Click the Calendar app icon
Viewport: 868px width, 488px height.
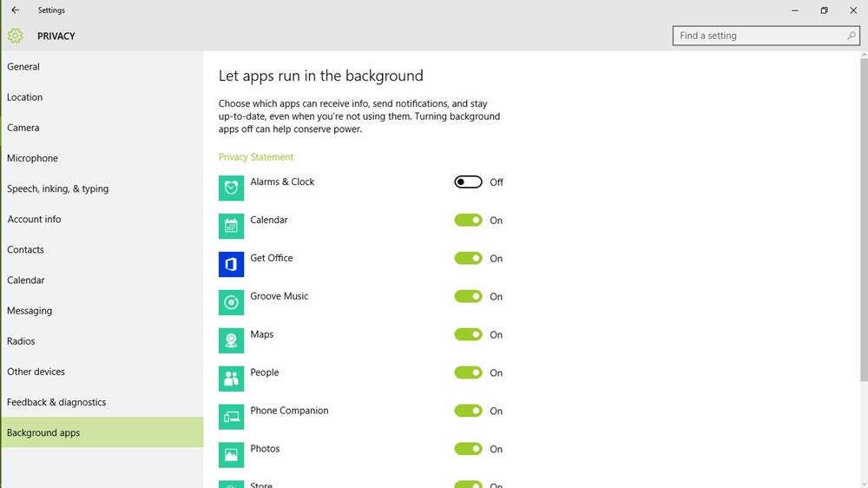point(231,226)
